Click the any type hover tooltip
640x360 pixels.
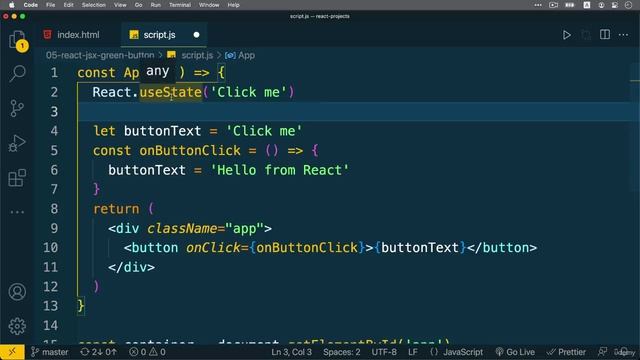pos(158,71)
